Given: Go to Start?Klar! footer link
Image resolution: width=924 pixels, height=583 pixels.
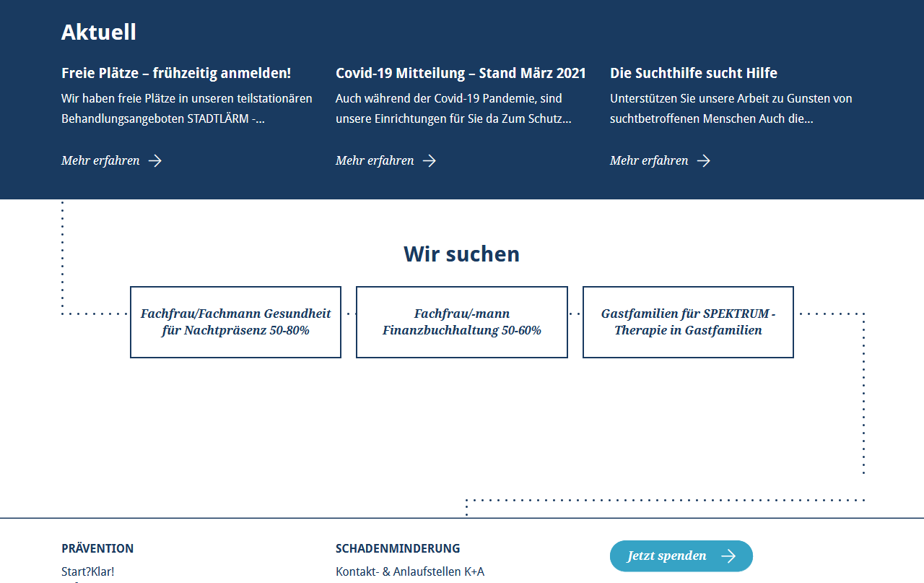Looking at the screenshot, I should [x=88, y=571].
